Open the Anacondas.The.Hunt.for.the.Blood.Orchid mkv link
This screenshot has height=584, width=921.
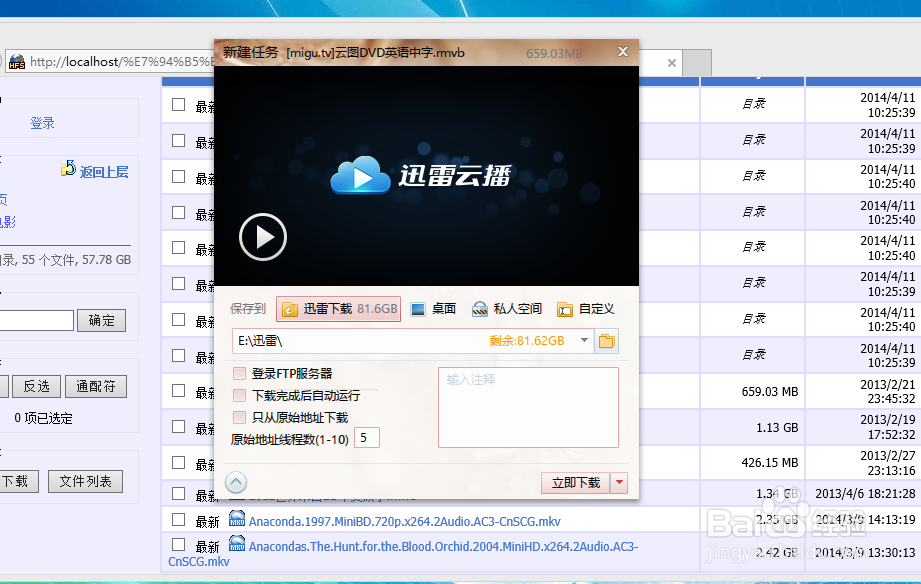click(x=403, y=553)
